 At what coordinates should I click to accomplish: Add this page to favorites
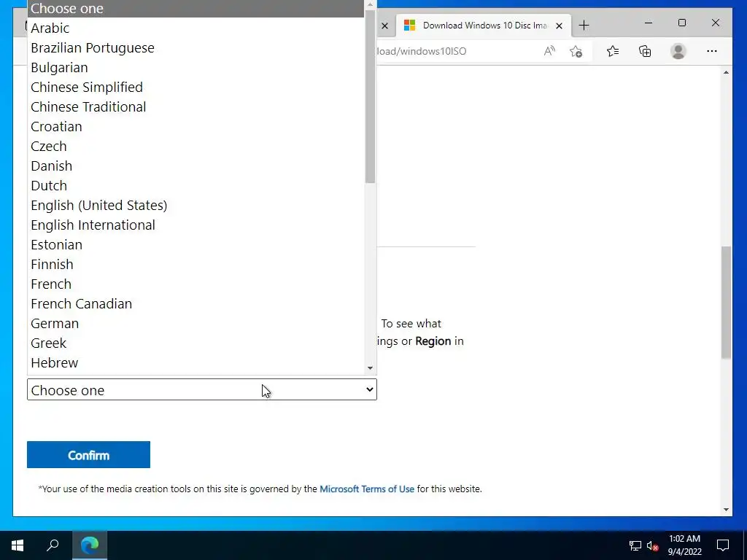576,51
